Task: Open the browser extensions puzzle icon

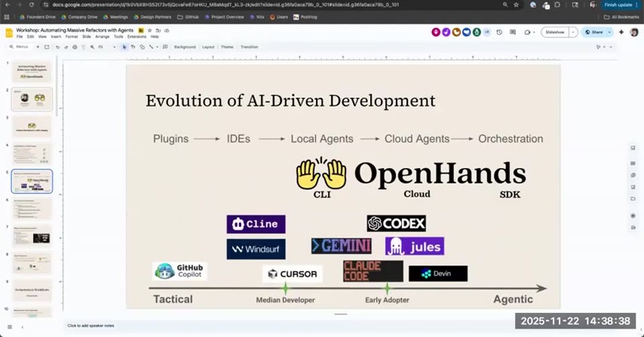Action: coord(557,5)
